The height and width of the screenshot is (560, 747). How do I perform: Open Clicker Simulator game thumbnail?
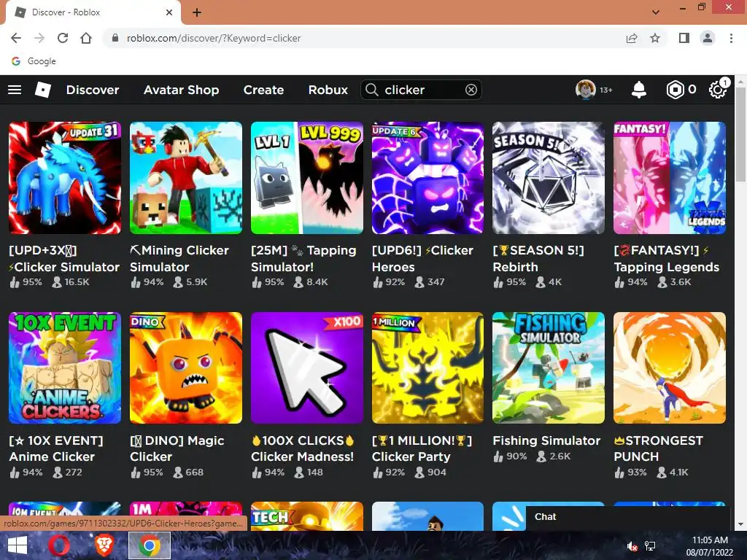[65, 178]
